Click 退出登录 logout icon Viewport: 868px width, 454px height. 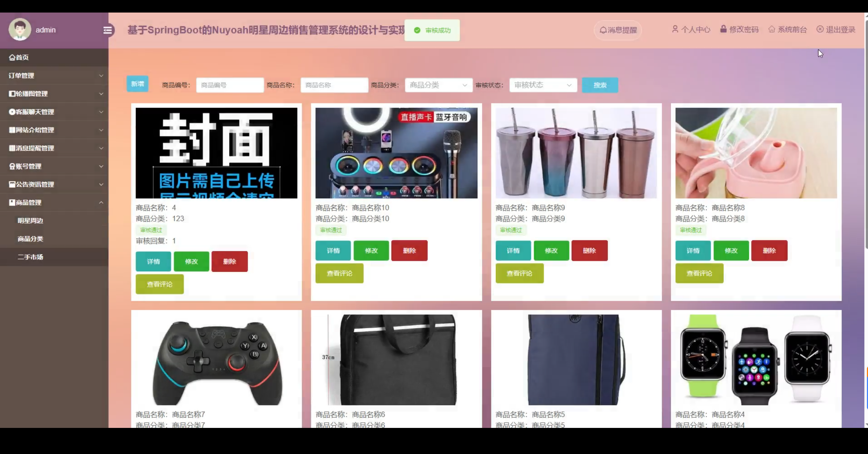coord(835,29)
